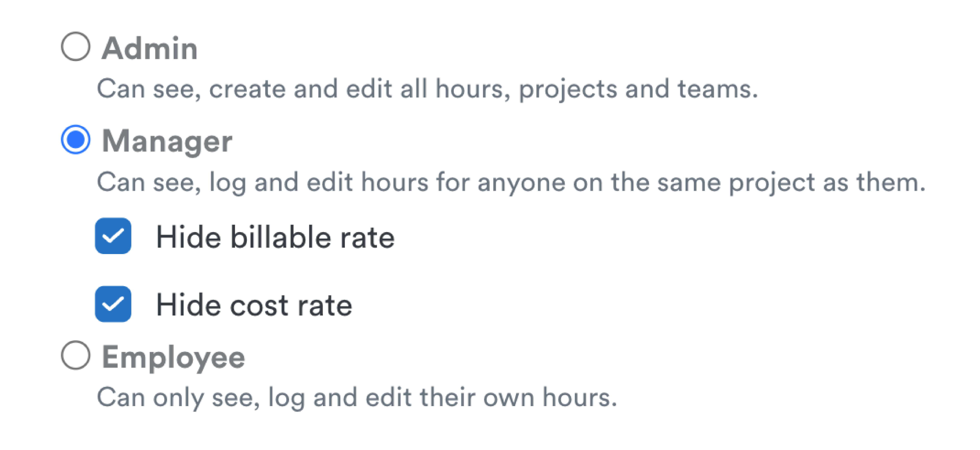Click the white checkmark in billable rate box

pos(113,236)
